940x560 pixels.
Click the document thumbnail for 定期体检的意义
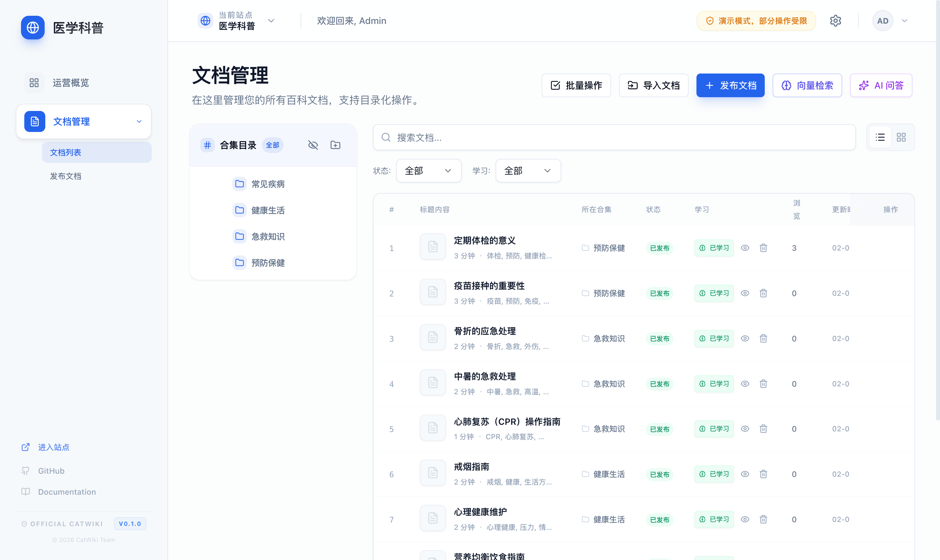coord(433,247)
